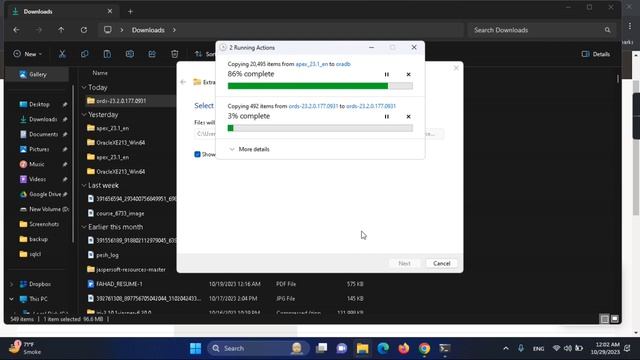The width and height of the screenshot is (640, 360).
Task: Click the 86% complete progress bar
Action: [x=320, y=86]
